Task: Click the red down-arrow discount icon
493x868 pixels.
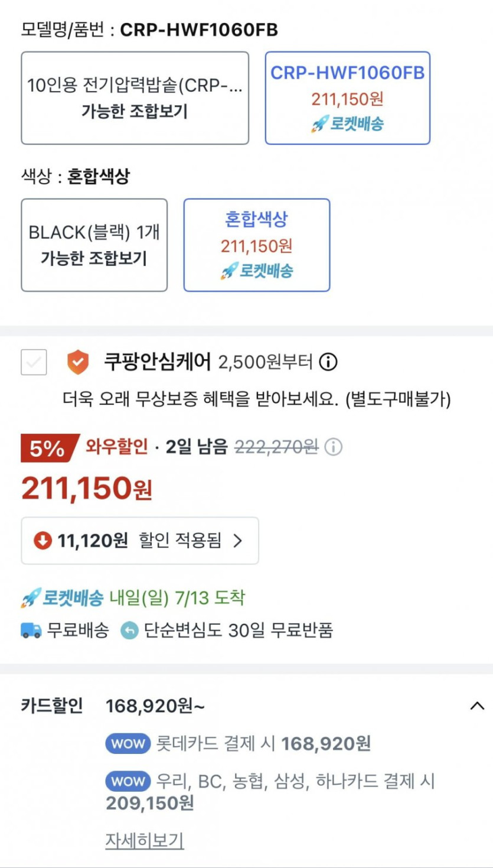Action: coord(43,541)
